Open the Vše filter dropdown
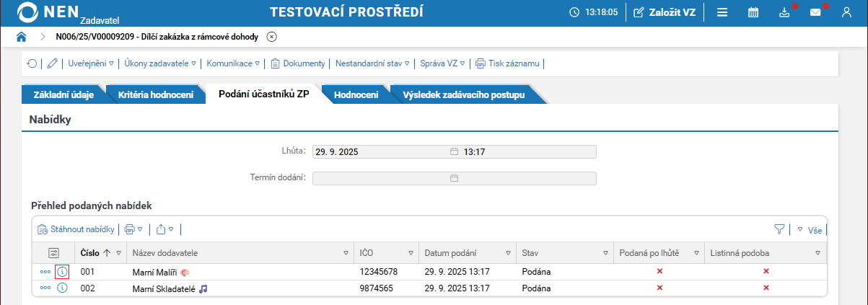Screen dimensions: 868x305 click(810, 230)
